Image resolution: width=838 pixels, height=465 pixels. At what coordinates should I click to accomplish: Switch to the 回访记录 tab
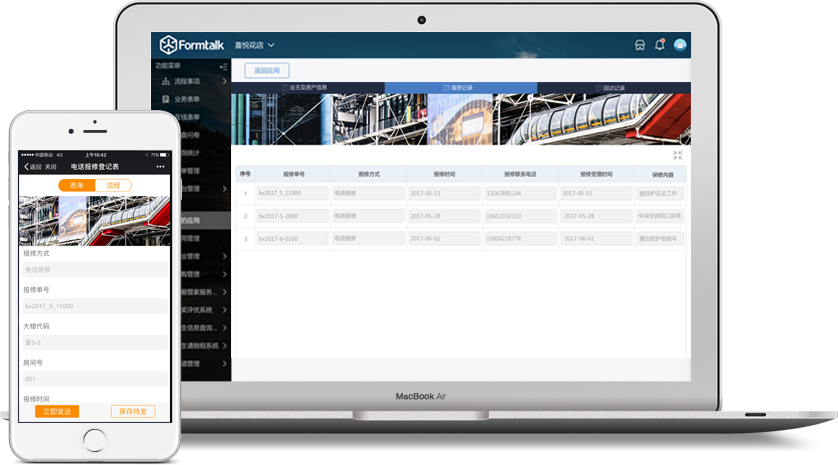point(614,88)
